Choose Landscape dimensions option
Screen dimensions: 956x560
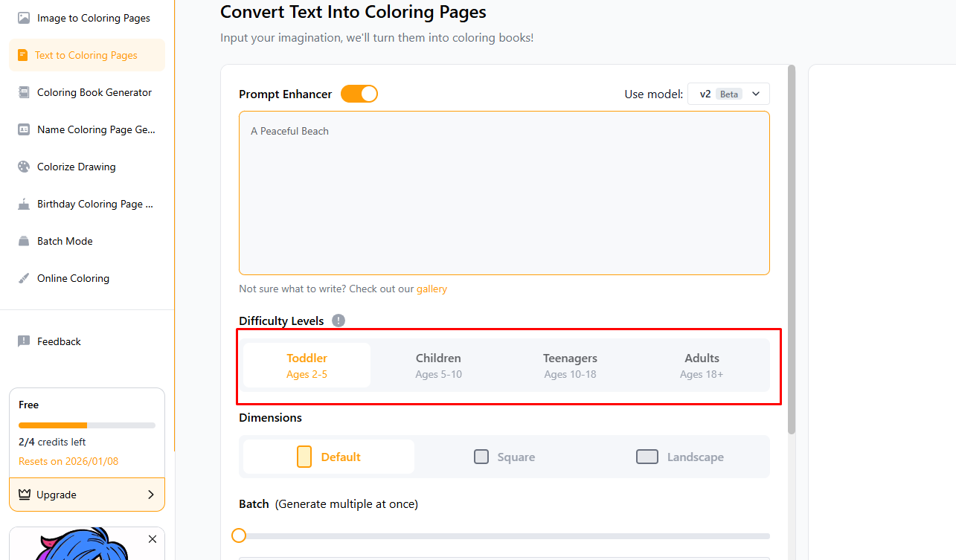pos(680,457)
